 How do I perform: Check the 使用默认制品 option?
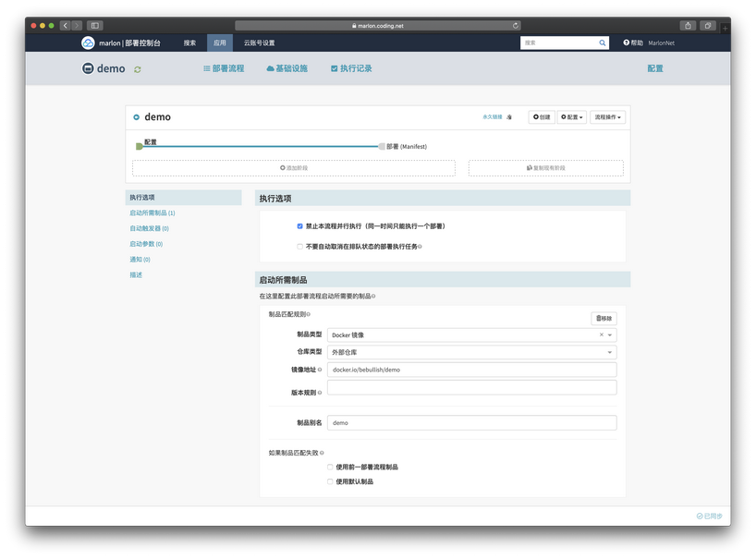(x=330, y=481)
